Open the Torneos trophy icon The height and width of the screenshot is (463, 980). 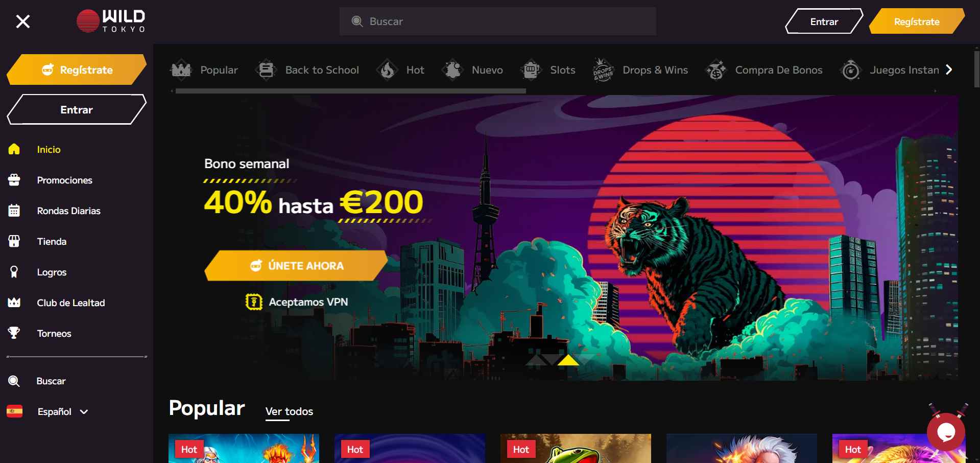coord(14,333)
